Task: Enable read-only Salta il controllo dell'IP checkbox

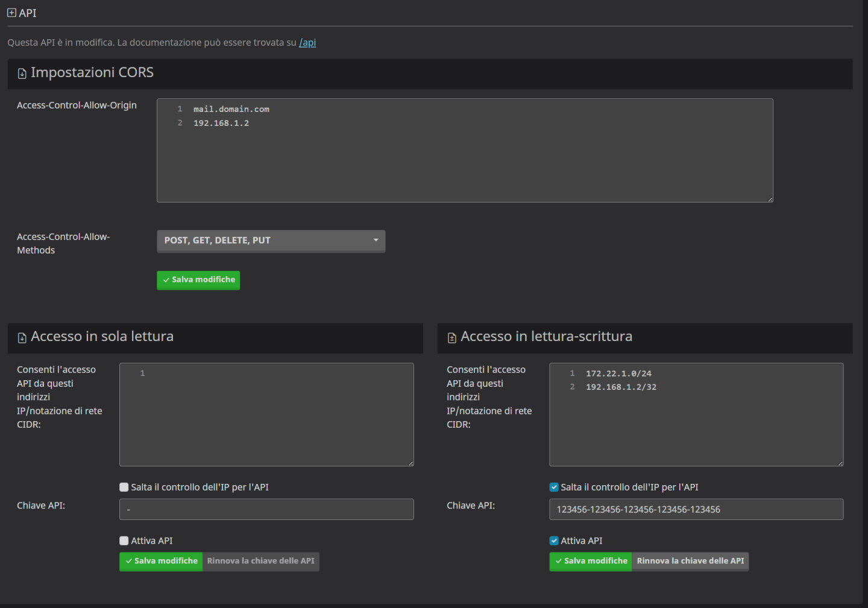Action: [x=124, y=487]
